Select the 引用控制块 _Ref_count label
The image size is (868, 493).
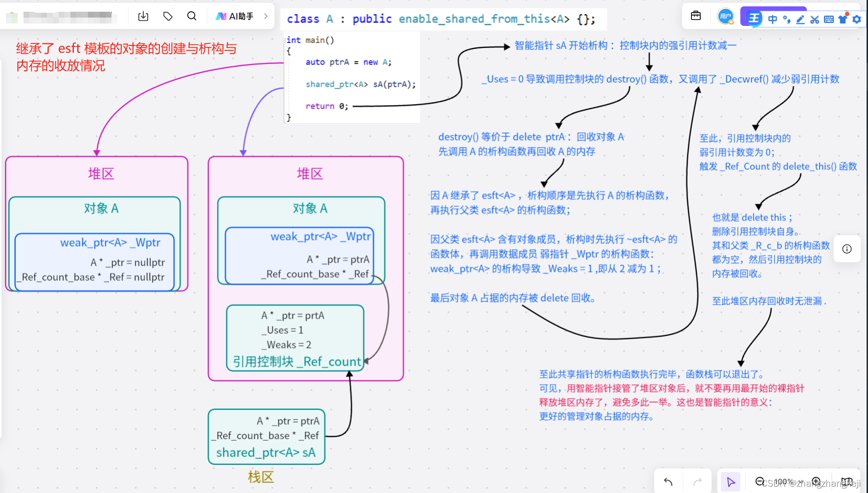[297, 362]
